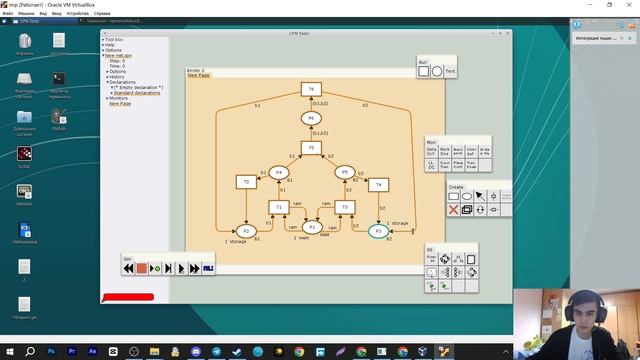This screenshot has height=360, width=640.
Task: Collapse the New net.cpn tree node
Action: pos(103,56)
